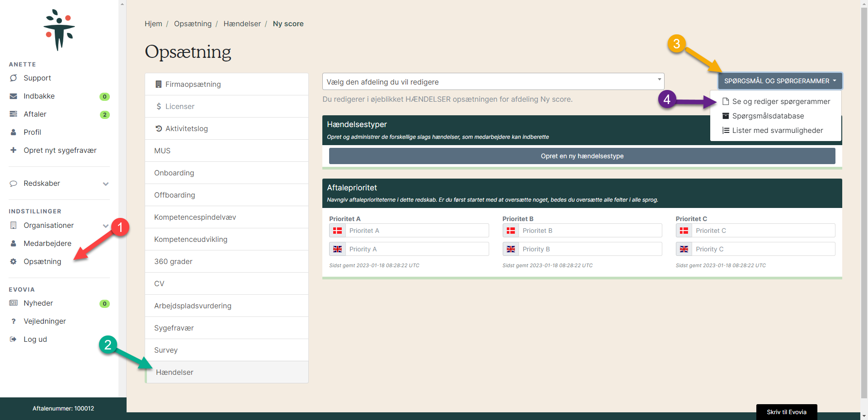Open the Offboarding setup tab
868x420 pixels.
226,195
